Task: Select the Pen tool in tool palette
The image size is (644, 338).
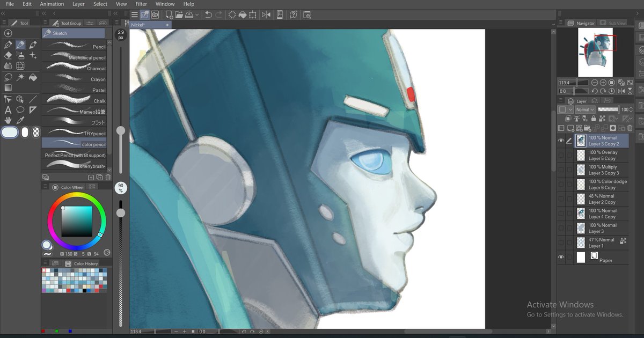Action: pyautogui.click(x=8, y=45)
